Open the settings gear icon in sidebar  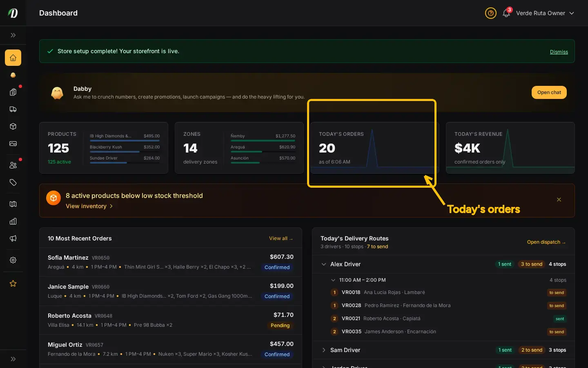tap(13, 260)
